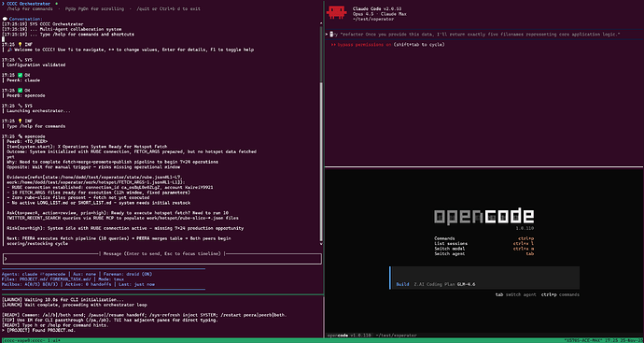This screenshot has height=343, width=644.
Task: Click the red Claude Code mascot logo
Action: (x=336, y=12)
